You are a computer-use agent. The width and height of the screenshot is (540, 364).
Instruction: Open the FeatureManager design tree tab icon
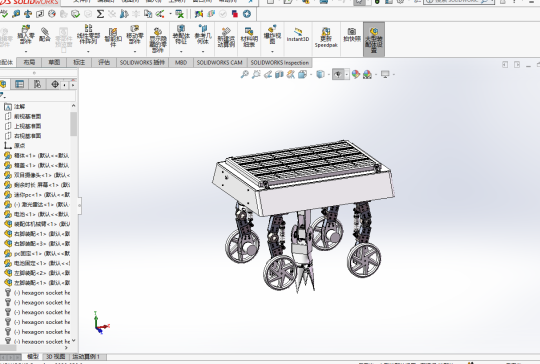click(x=3, y=84)
